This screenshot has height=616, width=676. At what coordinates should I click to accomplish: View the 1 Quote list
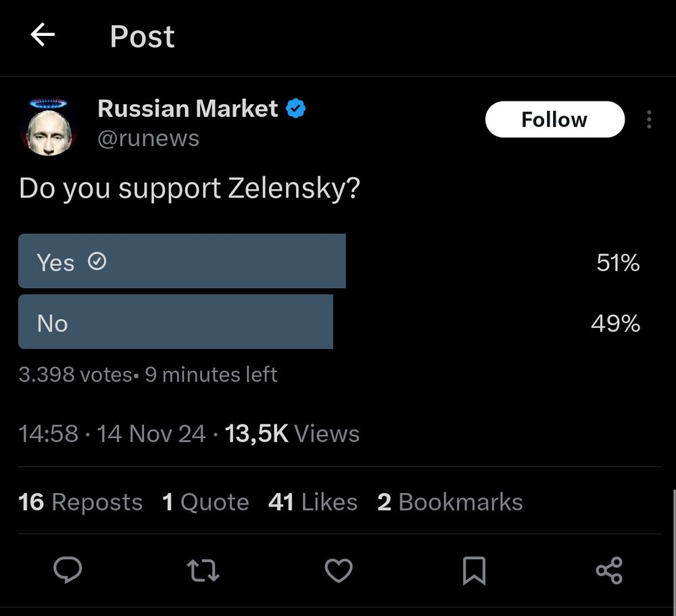(206, 502)
